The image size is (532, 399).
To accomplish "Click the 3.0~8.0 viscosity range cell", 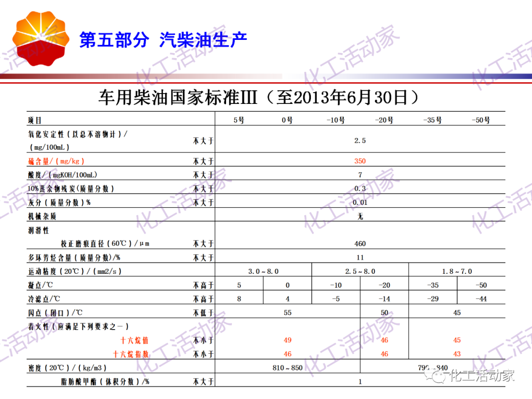I will coord(263,270).
